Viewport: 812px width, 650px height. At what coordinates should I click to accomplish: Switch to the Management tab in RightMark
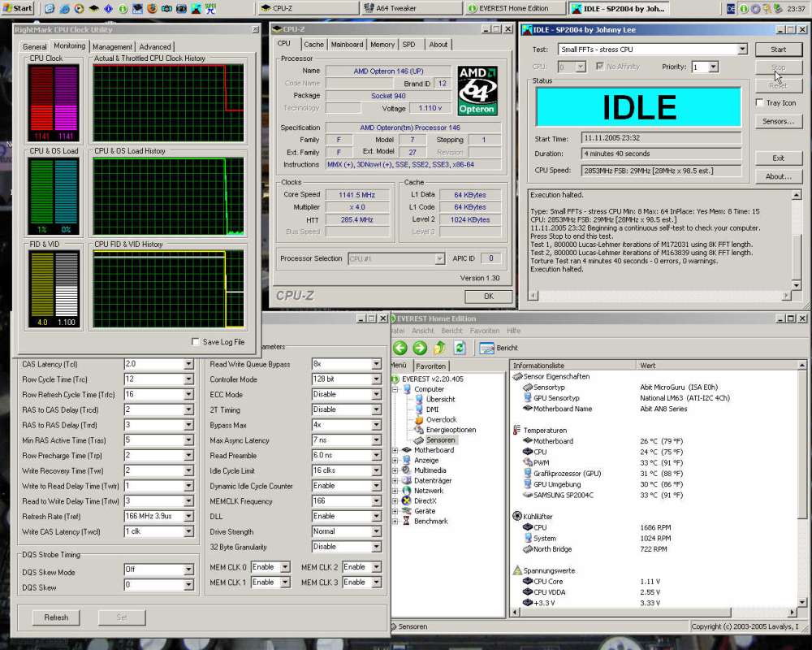(x=112, y=46)
